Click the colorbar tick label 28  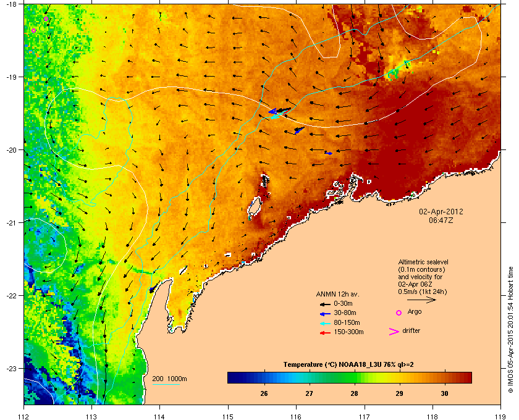[354, 393]
